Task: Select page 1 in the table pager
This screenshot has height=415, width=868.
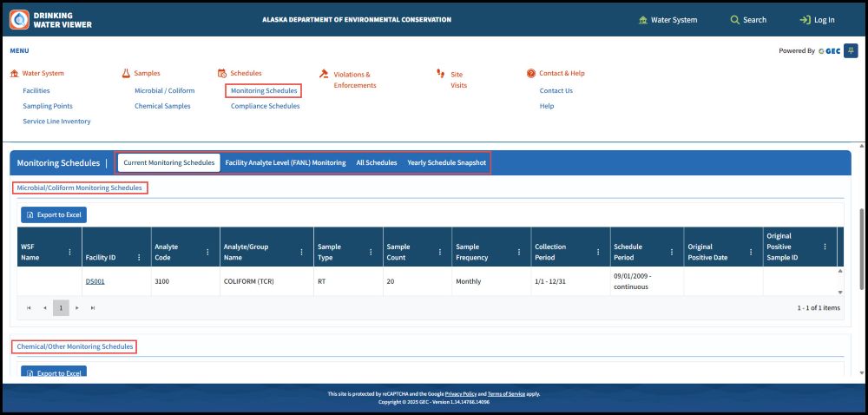Action: coord(61,307)
